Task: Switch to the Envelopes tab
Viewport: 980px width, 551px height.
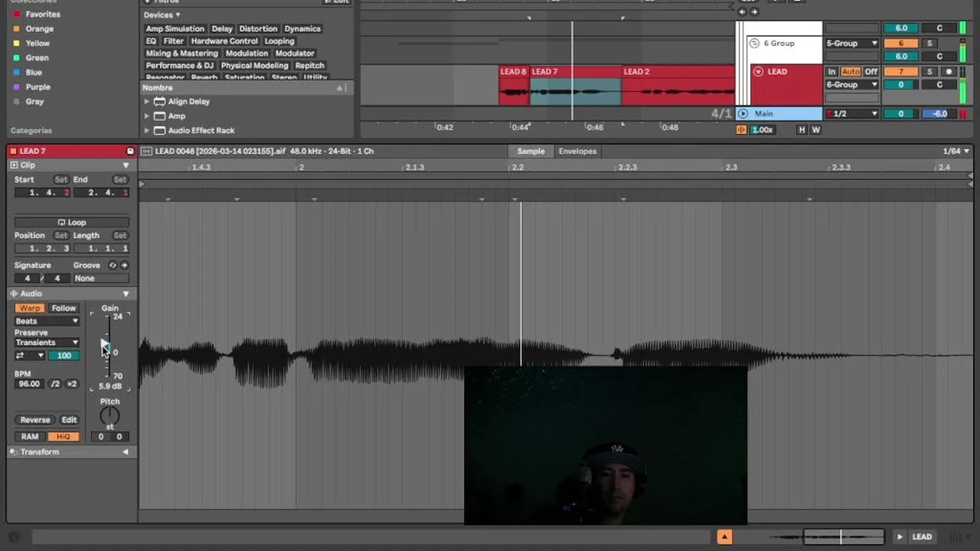Action: pyautogui.click(x=577, y=151)
